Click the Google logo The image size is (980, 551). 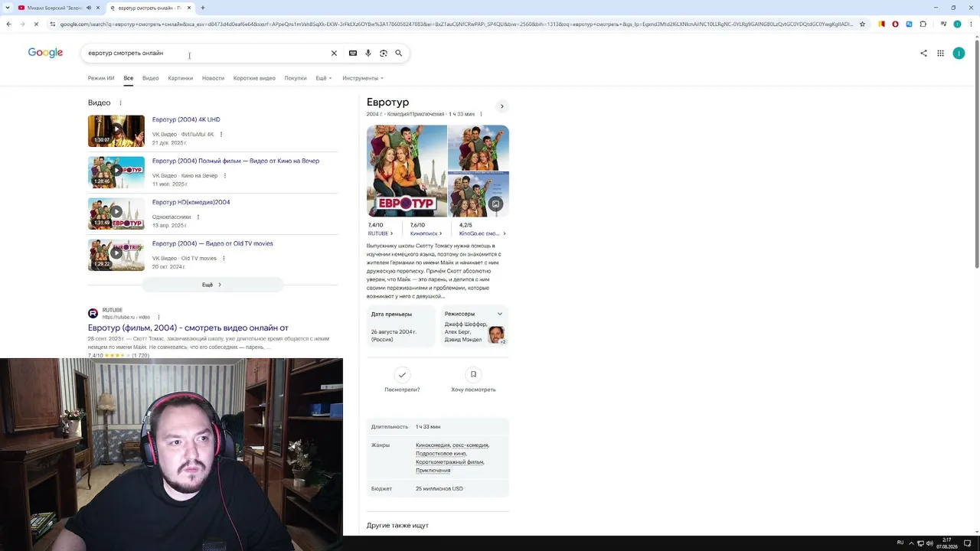(x=45, y=53)
